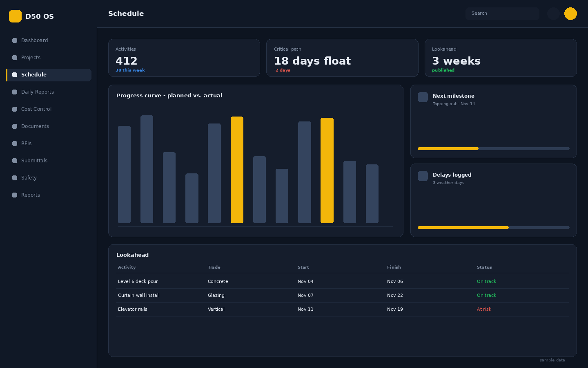Click the Finish column header
This screenshot has width=588, height=368.
click(394, 267)
